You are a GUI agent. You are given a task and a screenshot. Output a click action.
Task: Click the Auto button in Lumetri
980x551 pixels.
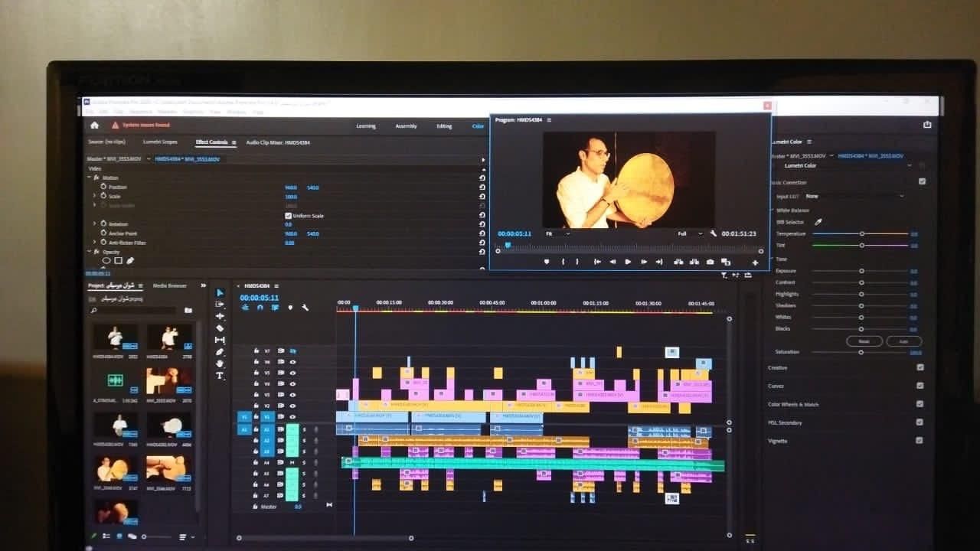point(903,341)
